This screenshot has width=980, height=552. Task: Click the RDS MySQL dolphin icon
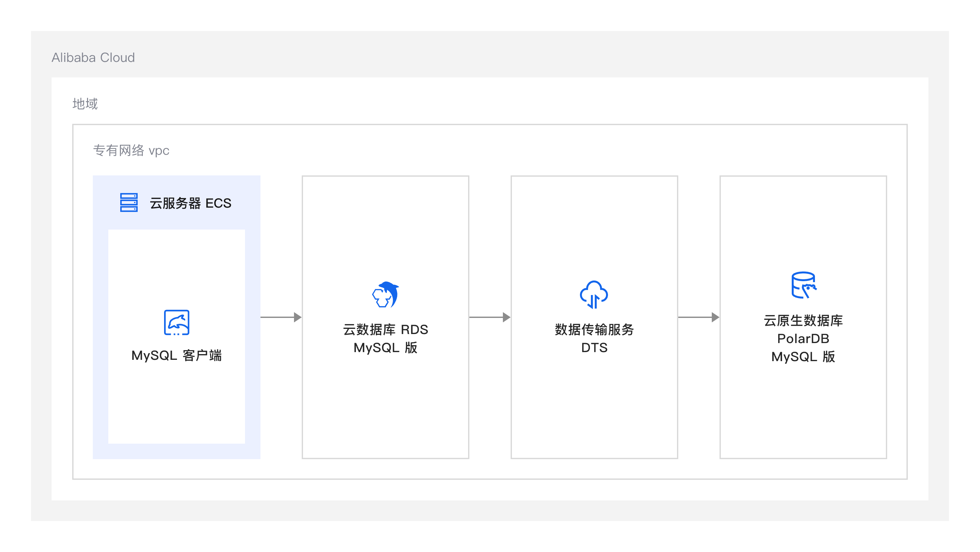point(385,294)
